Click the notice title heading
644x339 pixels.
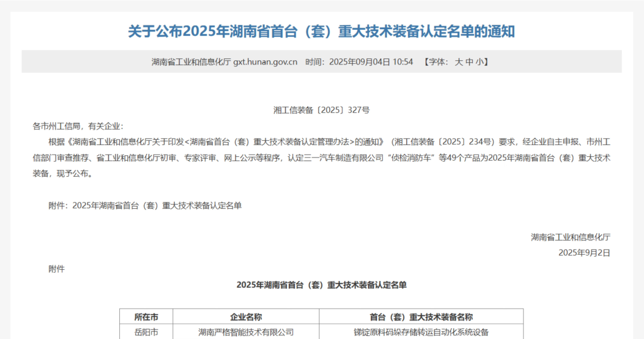pos(321,32)
